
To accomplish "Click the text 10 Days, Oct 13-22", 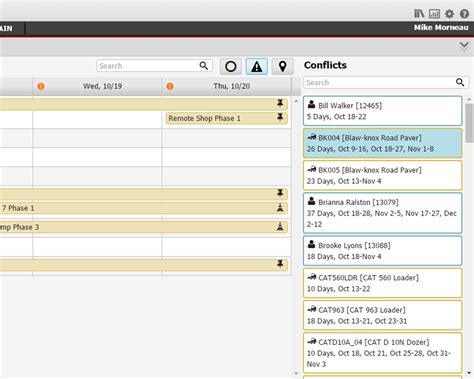I will (x=338, y=289).
